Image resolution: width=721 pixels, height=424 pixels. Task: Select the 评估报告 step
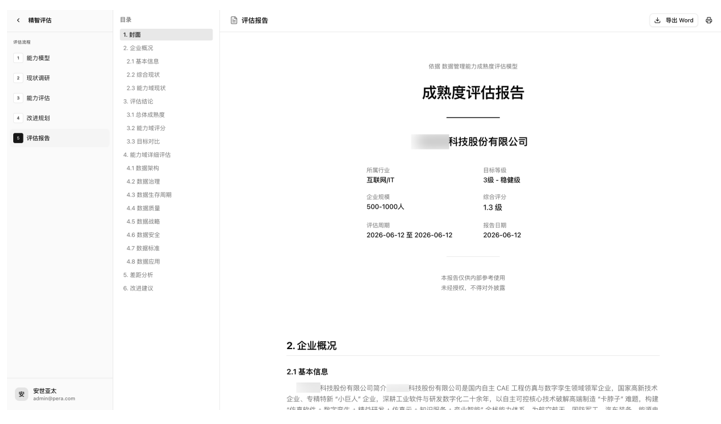[x=60, y=138]
